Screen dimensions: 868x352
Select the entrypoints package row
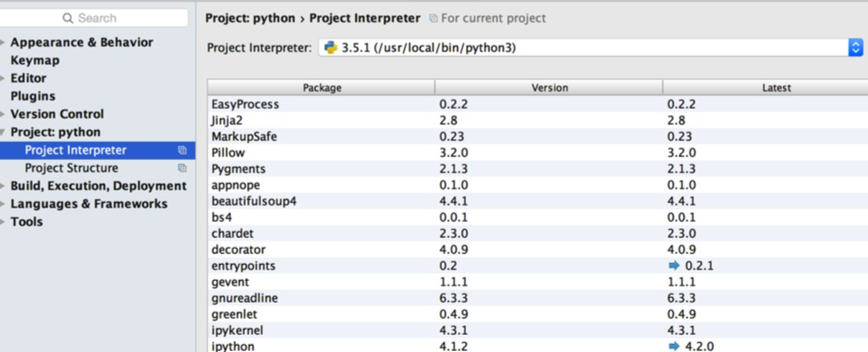coord(538,266)
